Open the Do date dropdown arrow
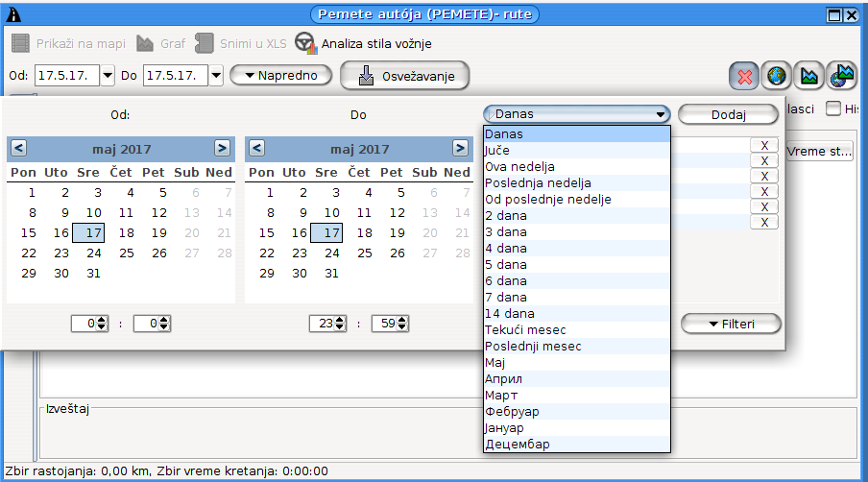Viewport: 868px width, 482px height. (216, 75)
